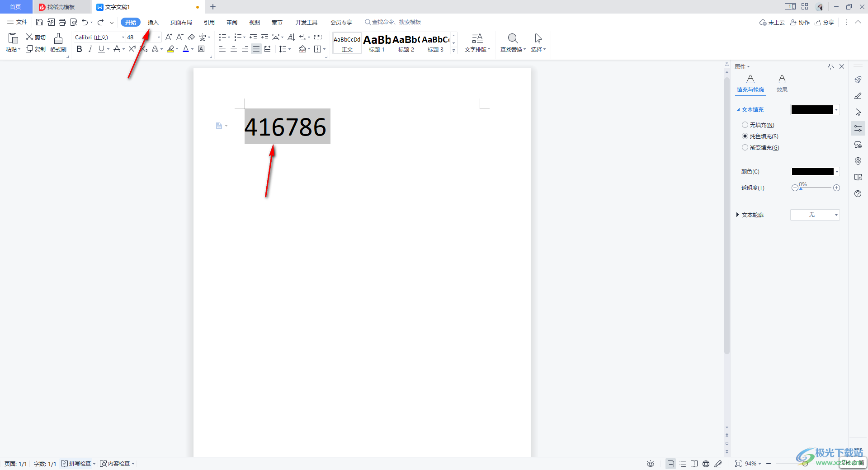Apply the Heading 2 style
This screenshot has width=868, height=470.
click(406, 43)
